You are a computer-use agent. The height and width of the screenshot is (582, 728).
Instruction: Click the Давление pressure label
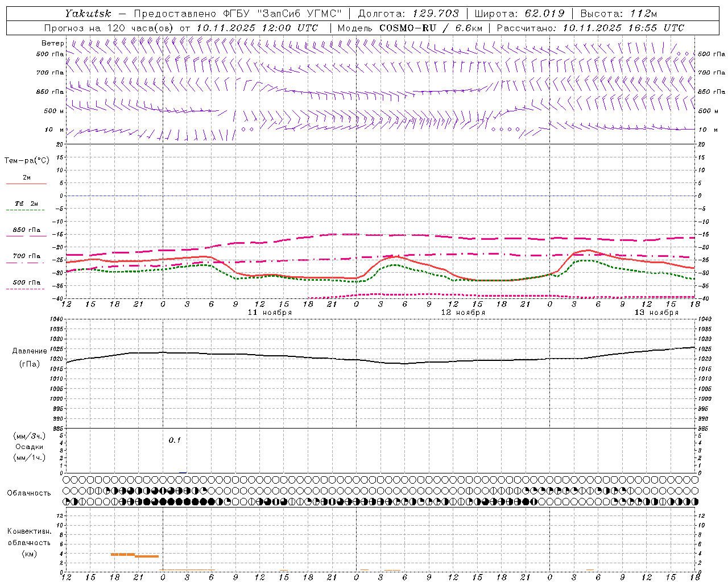(30, 351)
